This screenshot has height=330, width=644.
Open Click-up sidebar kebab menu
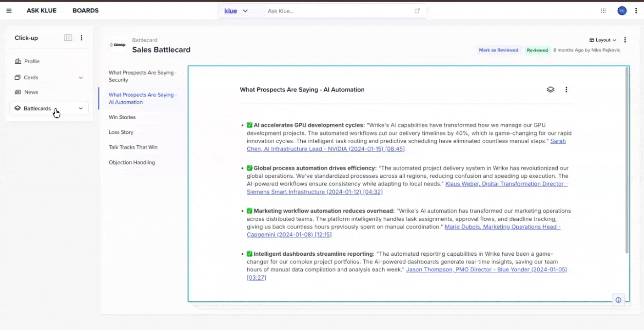(x=82, y=38)
